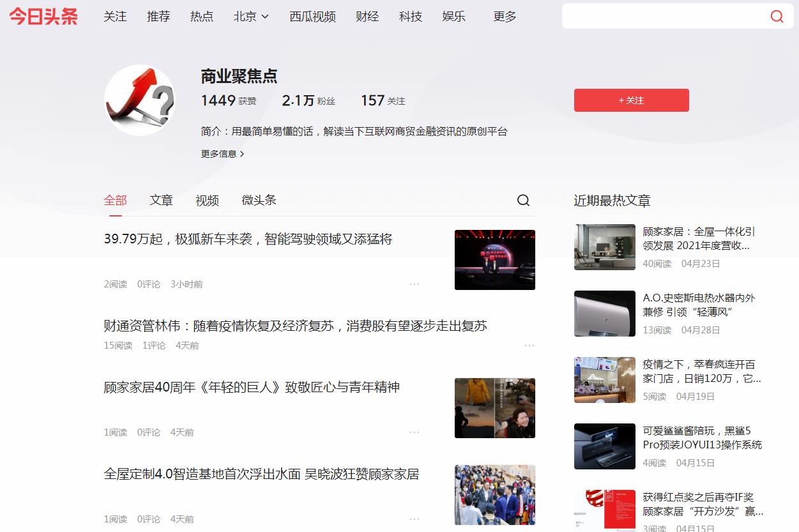This screenshot has height=532, width=799.
Task: Open the 娱乐 channel
Action: 454,17
